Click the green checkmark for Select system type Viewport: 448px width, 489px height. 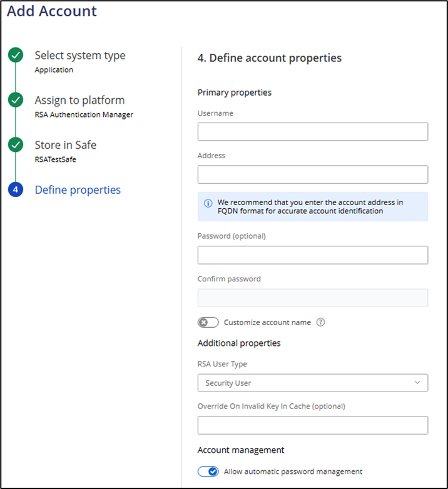[16, 56]
